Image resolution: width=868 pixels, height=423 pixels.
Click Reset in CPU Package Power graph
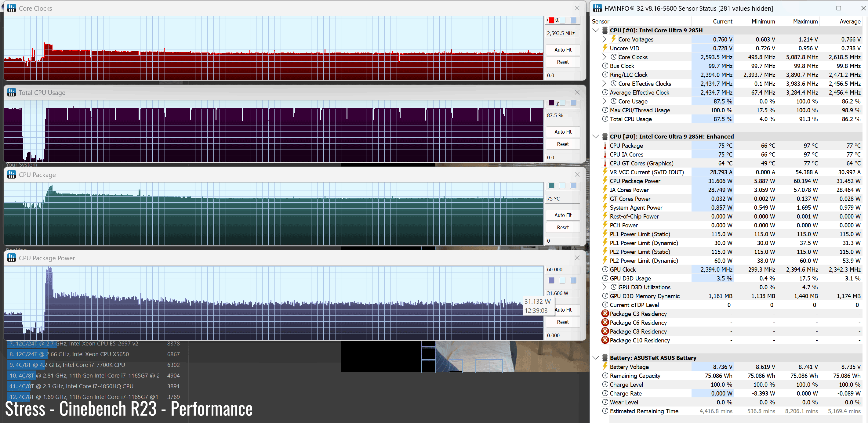pos(563,322)
